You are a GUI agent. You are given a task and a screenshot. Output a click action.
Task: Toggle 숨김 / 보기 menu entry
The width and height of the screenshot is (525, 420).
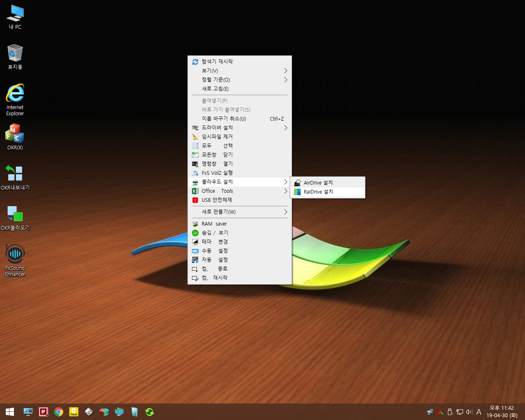240,233
